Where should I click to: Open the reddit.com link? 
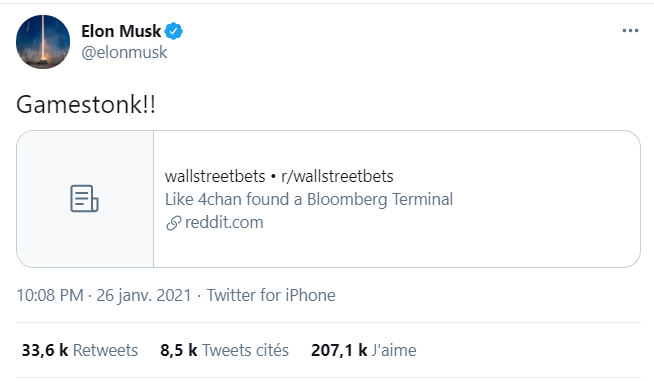pyautogui.click(x=224, y=222)
